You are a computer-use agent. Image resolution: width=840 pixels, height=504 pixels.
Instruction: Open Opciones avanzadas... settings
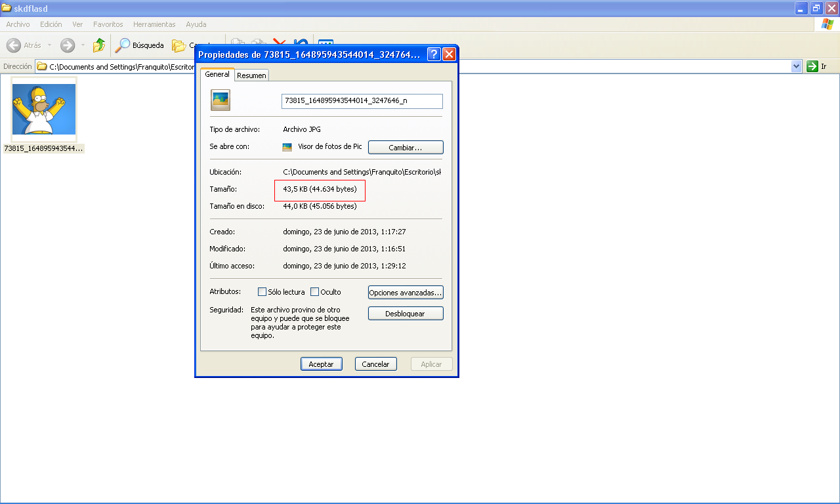406,293
